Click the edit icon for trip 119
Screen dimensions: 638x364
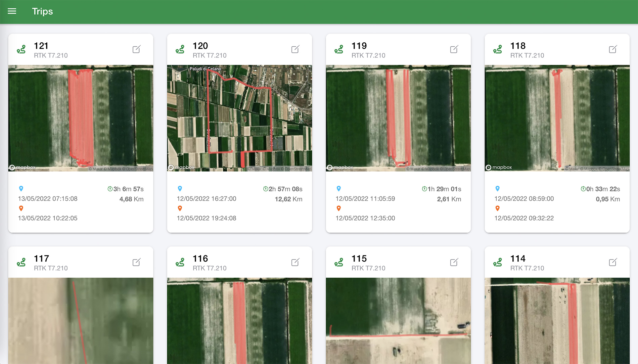454,49
